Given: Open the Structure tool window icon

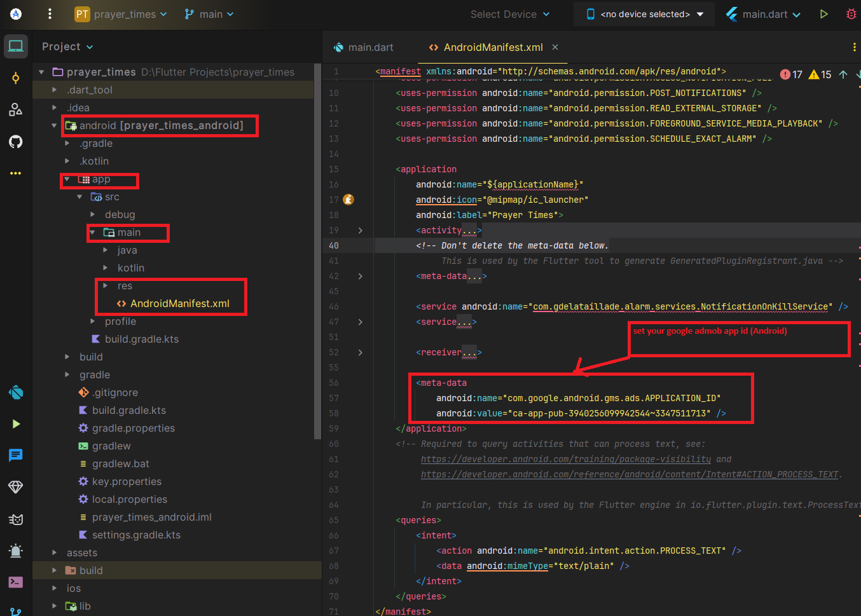Looking at the screenshot, I should tap(15, 109).
